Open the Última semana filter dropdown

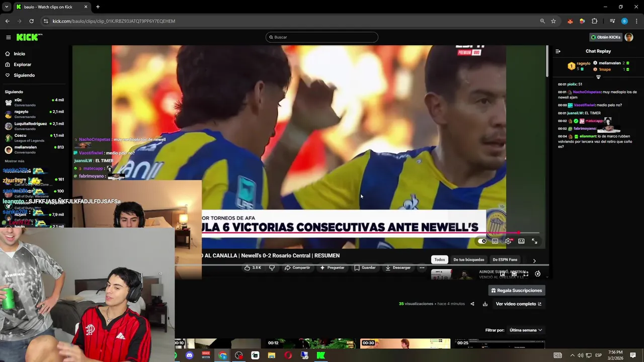pyautogui.click(x=526, y=330)
